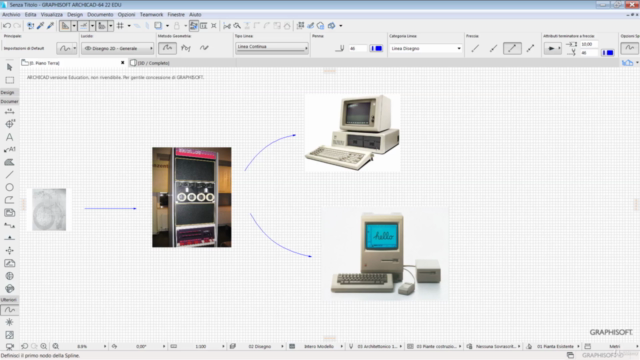Viewport: 640px width, 360px height.
Task: Click the Trim scissors icon in toolbar
Action: coord(227,26)
